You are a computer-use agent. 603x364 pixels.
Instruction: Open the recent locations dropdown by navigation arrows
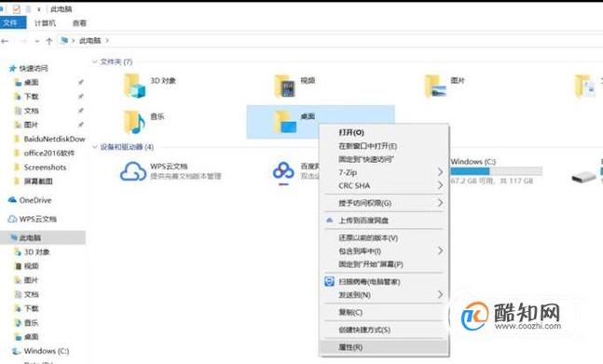(x=37, y=41)
